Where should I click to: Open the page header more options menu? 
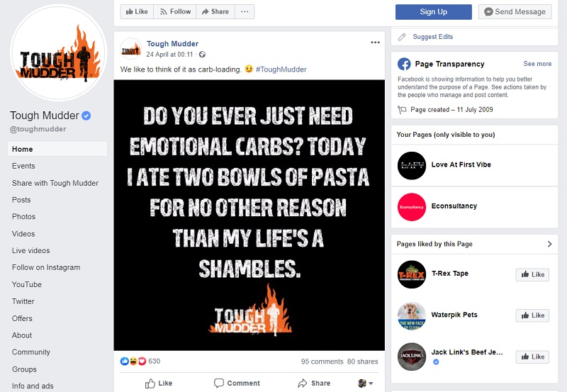click(245, 11)
